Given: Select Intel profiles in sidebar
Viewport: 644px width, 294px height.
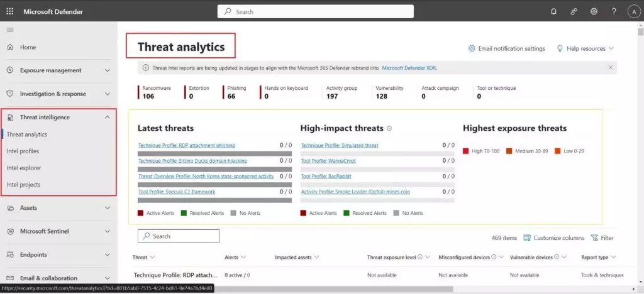Looking at the screenshot, I should tap(23, 151).
